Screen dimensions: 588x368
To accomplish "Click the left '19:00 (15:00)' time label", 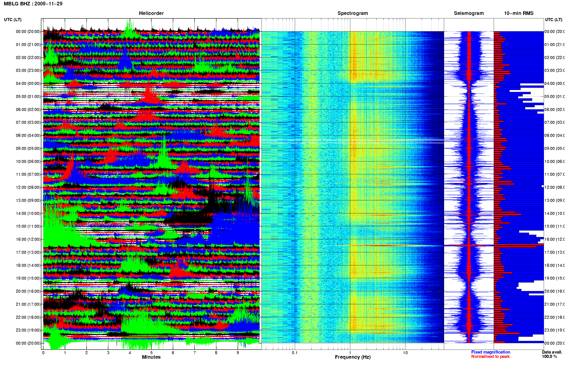I will 28,278.
